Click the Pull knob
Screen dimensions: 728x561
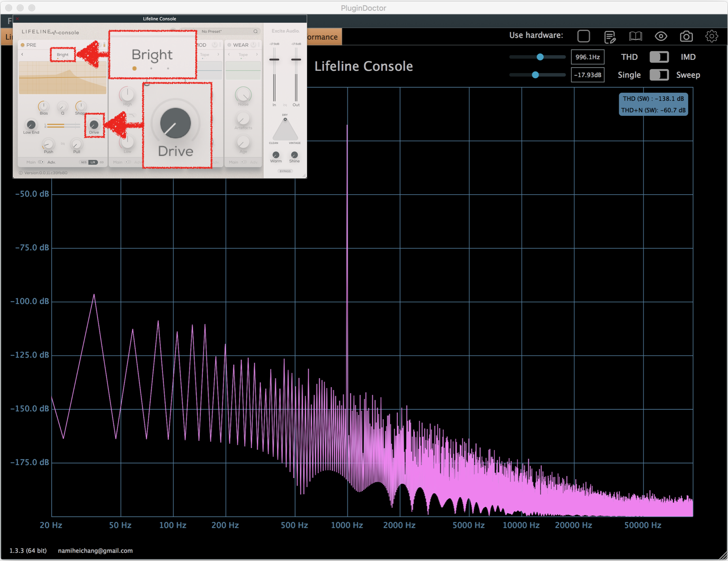tap(77, 144)
